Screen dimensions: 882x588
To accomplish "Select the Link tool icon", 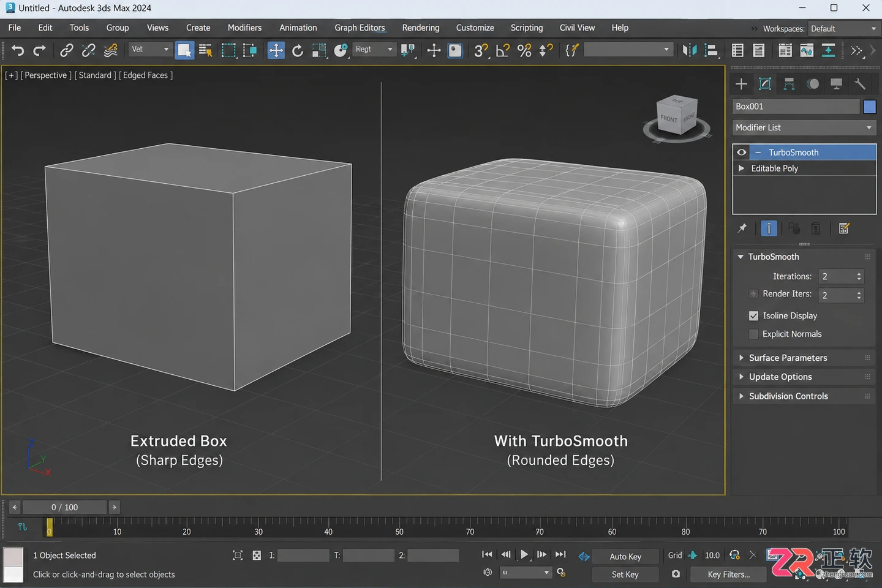I will (67, 50).
